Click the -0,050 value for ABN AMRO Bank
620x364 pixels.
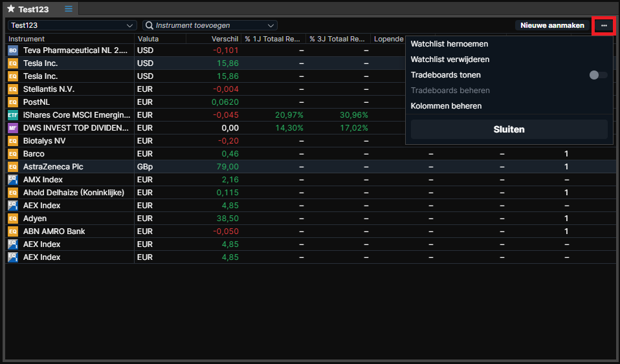(x=226, y=231)
